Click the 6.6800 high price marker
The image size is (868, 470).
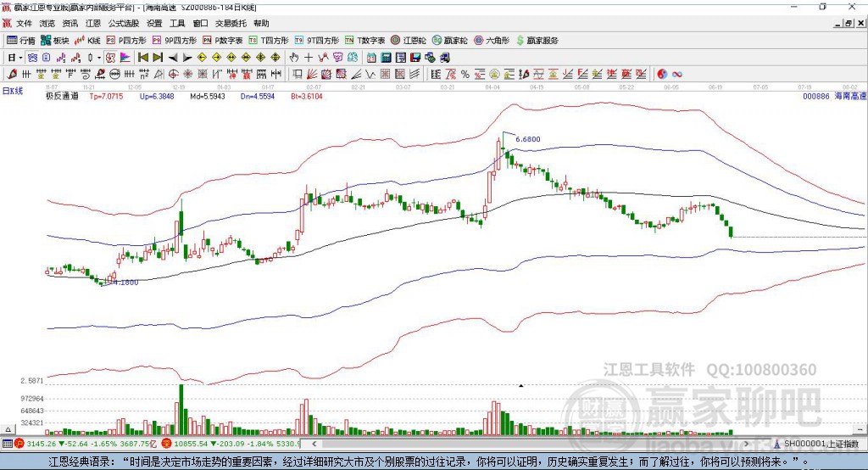tap(527, 139)
